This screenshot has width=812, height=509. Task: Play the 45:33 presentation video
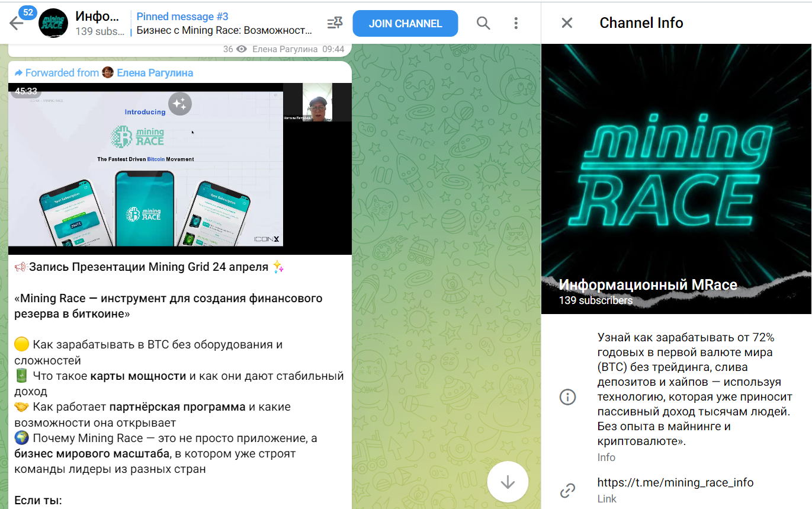pos(180,169)
